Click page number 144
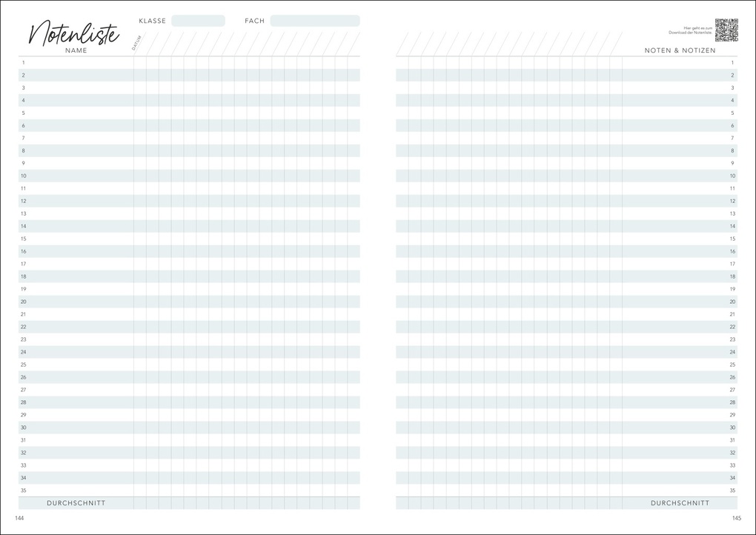Viewport: 756px width, 535px height. (20, 518)
